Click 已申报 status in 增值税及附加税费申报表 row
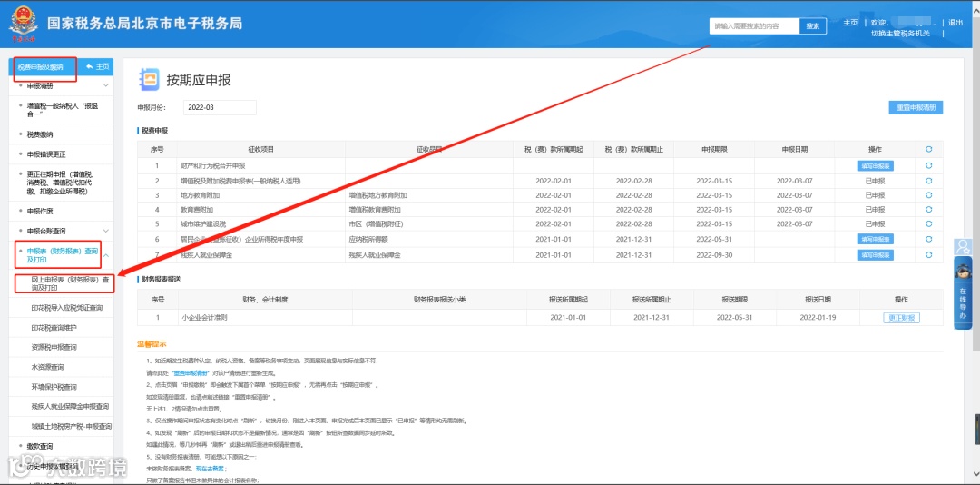 [x=875, y=181]
